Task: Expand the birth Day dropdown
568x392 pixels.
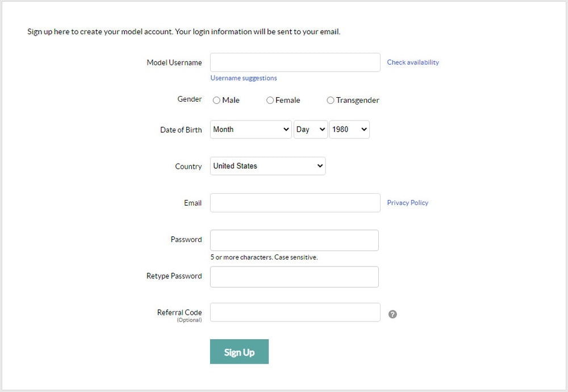Action: tap(311, 130)
